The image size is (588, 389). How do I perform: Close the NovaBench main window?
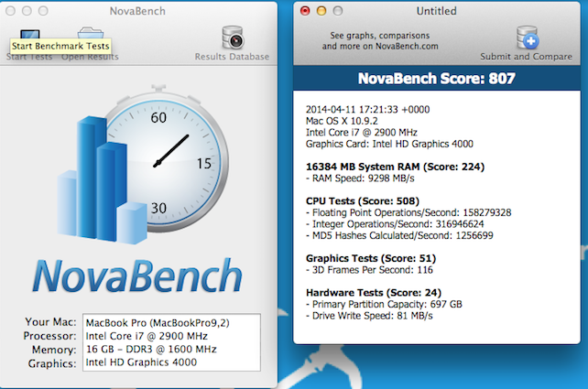point(11,11)
